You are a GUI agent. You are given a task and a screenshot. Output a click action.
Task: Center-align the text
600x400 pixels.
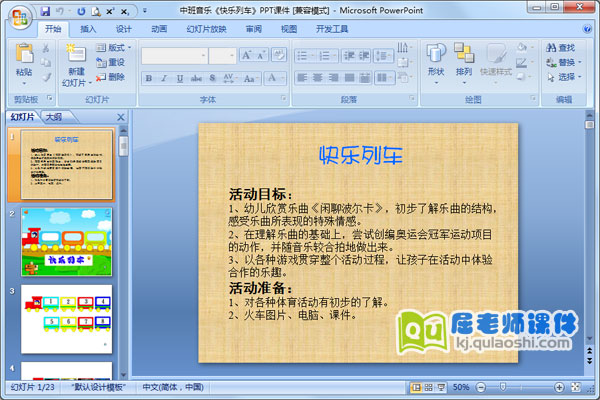[318, 78]
